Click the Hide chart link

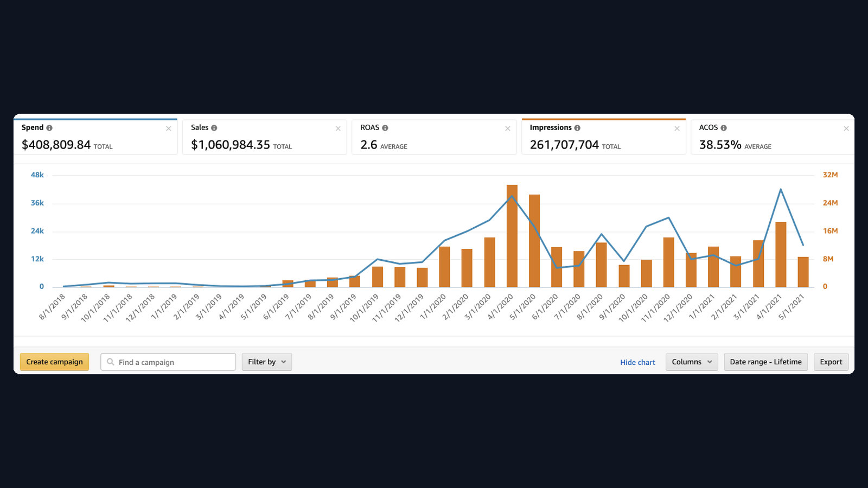[637, 362]
